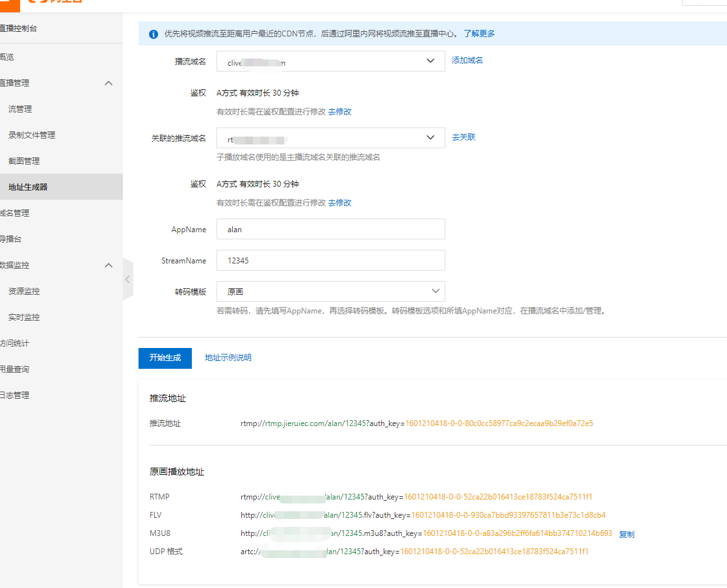Open the 关联的推流域名 dropdown
The height and width of the screenshot is (588, 727).
point(430,137)
